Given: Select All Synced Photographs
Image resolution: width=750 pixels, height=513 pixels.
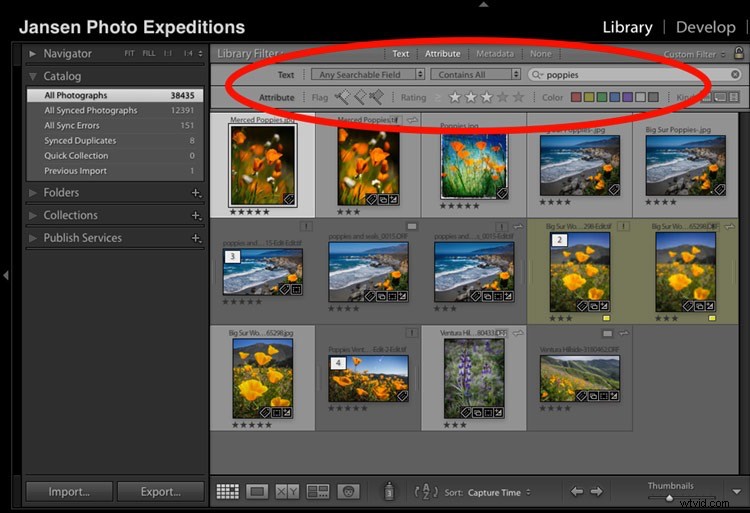Looking at the screenshot, I should pyautogui.click(x=115, y=110).
